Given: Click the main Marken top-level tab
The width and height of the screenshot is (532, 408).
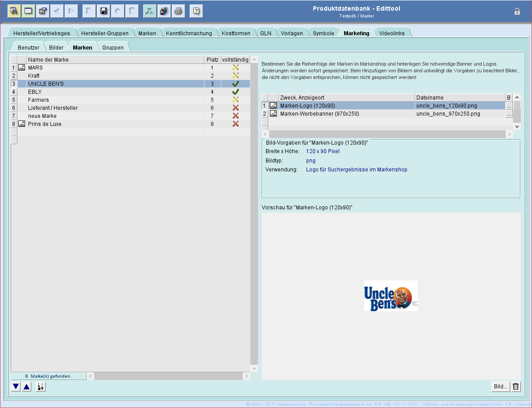Looking at the screenshot, I should [147, 33].
